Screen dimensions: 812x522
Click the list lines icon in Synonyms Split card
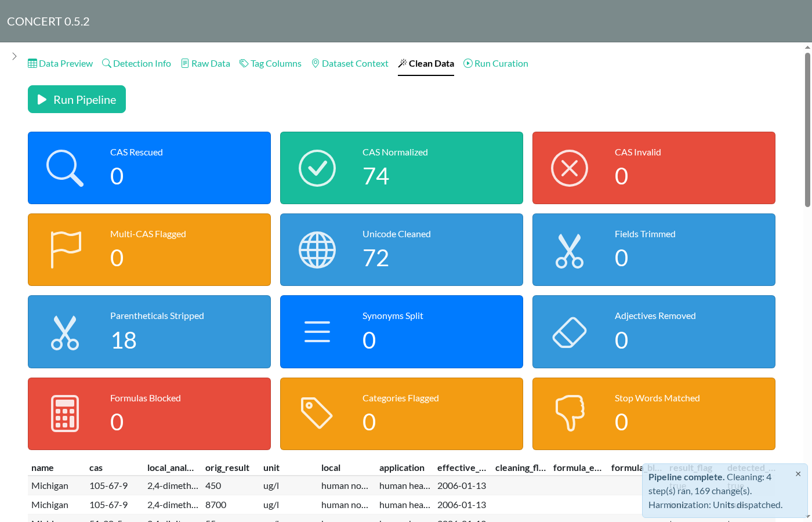point(317,332)
